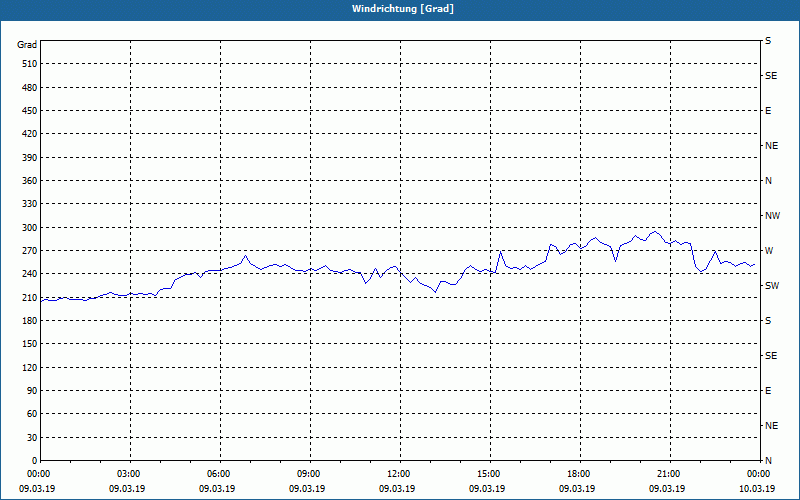Select the 390 y-axis value
Screen dimensions: 800x500
click(30, 158)
